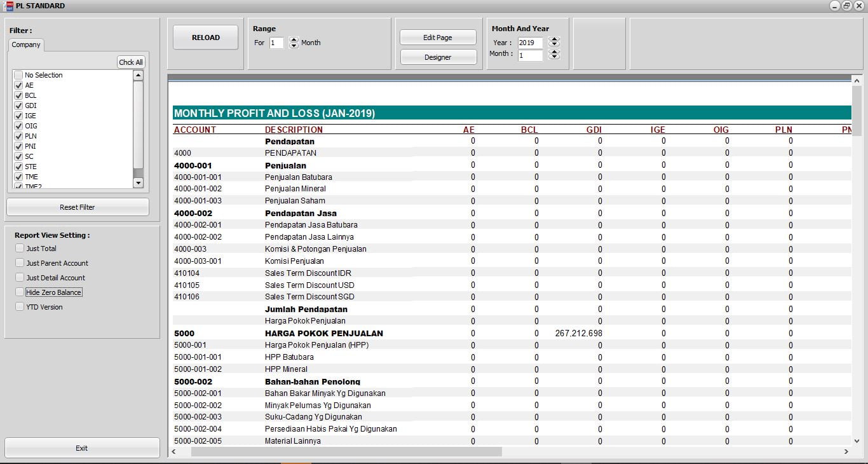Enable YTD Version option
Image resolution: width=868 pixels, height=464 pixels.
(20, 307)
